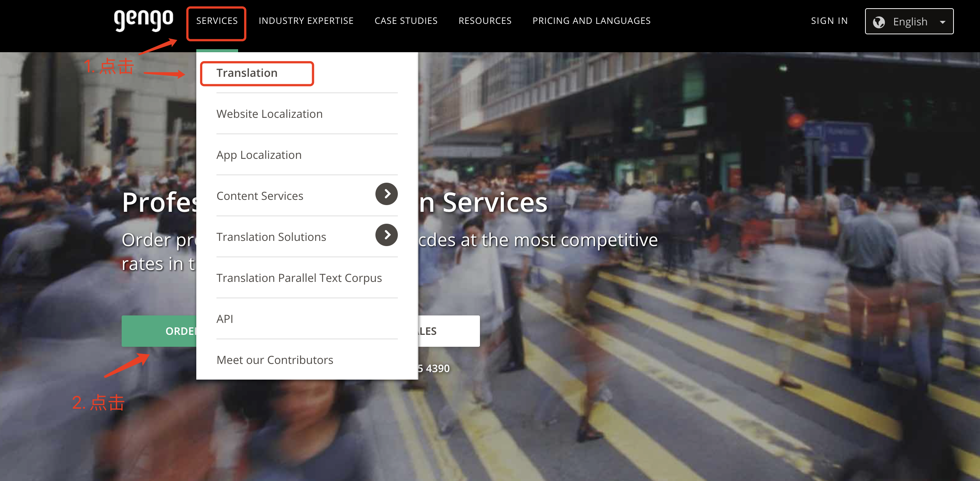Go to CASE STUDIES
The width and height of the screenshot is (980, 481).
[x=406, y=21]
